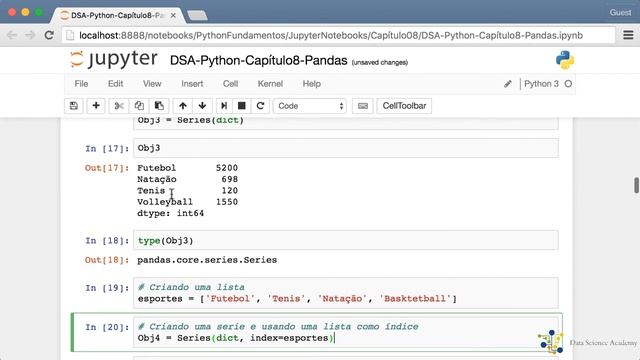640x360 pixels.
Task: Click the Tenis 120 output row
Action: point(187,191)
